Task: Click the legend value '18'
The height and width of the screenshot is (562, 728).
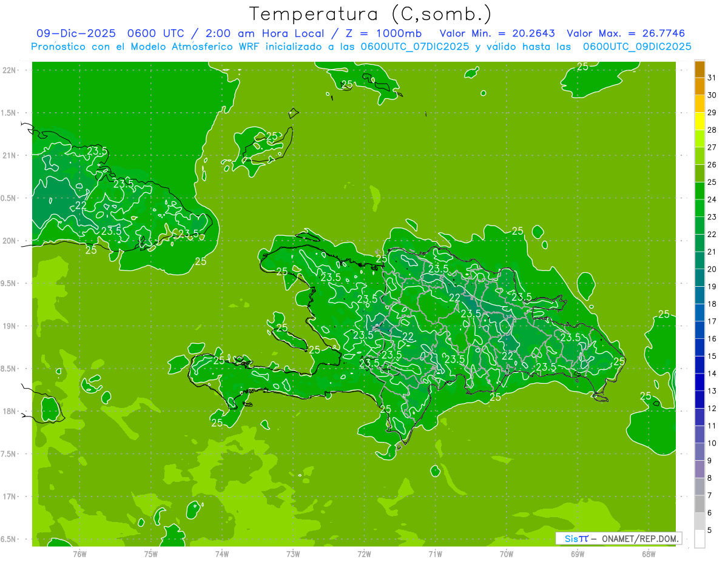Action: point(712,304)
